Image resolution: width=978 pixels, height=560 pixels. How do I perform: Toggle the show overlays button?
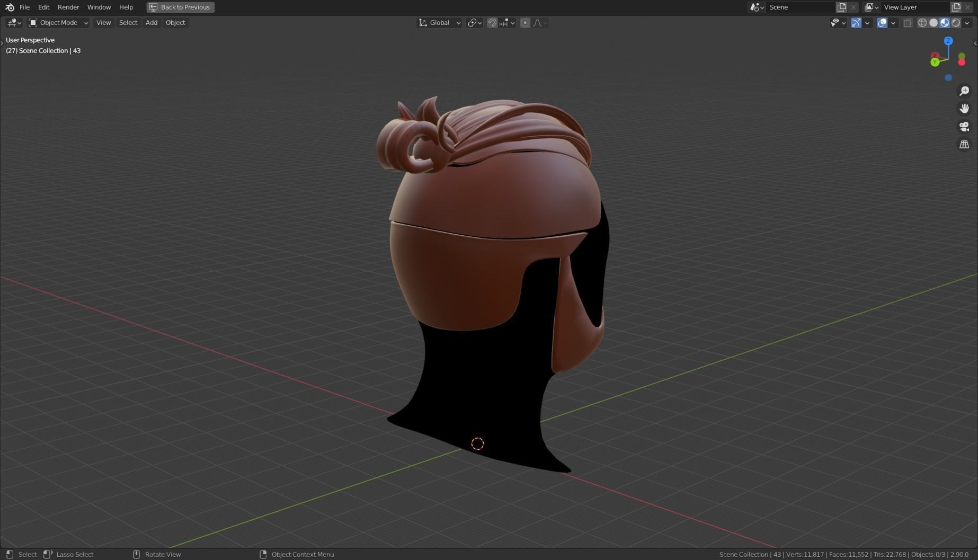882,23
